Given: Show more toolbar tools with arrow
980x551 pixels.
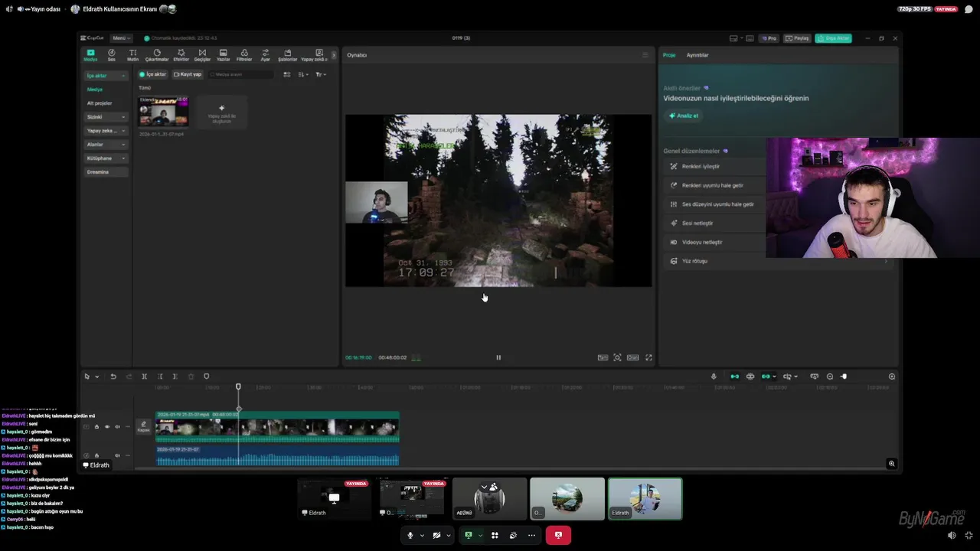Looking at the screenshot, I should coord(334,55).
